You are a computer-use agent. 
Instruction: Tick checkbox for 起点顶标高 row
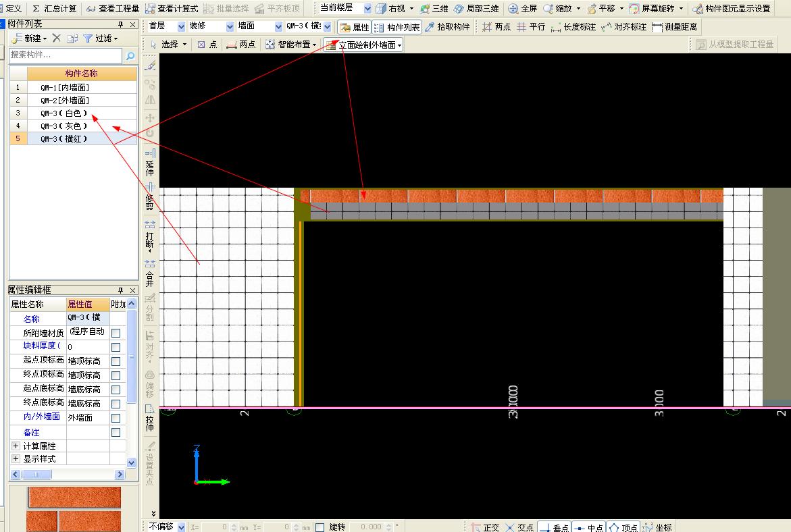click(x=116, y=361)
